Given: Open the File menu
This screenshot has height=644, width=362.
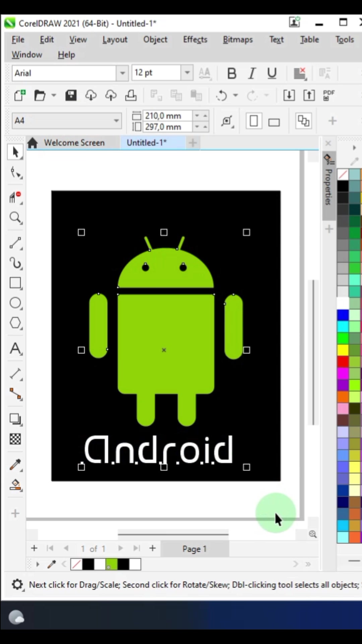Looking at the screenshot, I should click(x=18, y=40).
